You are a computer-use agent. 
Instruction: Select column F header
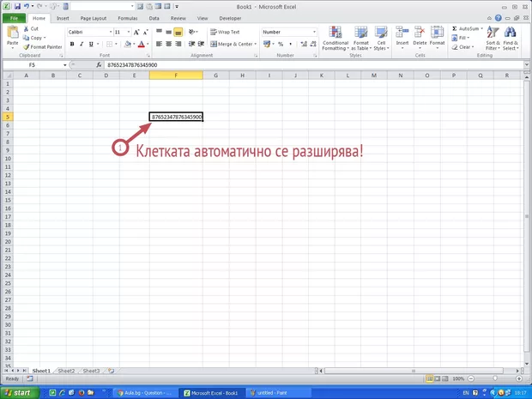pos(176,76)
